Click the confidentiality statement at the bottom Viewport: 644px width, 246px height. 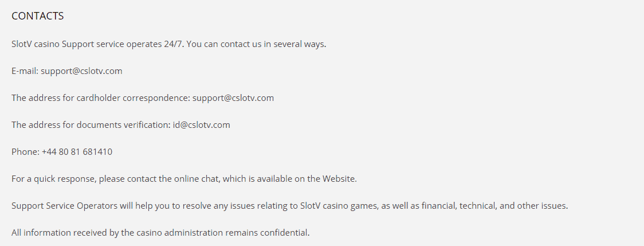tap(160, 233)
